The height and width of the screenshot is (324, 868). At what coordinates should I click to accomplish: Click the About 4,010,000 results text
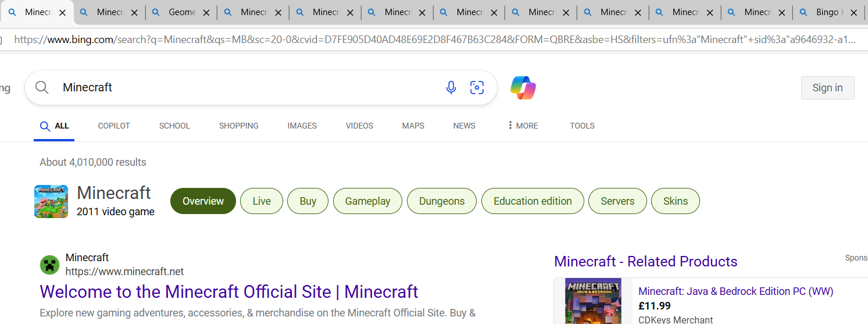click(x=93, y=162)
